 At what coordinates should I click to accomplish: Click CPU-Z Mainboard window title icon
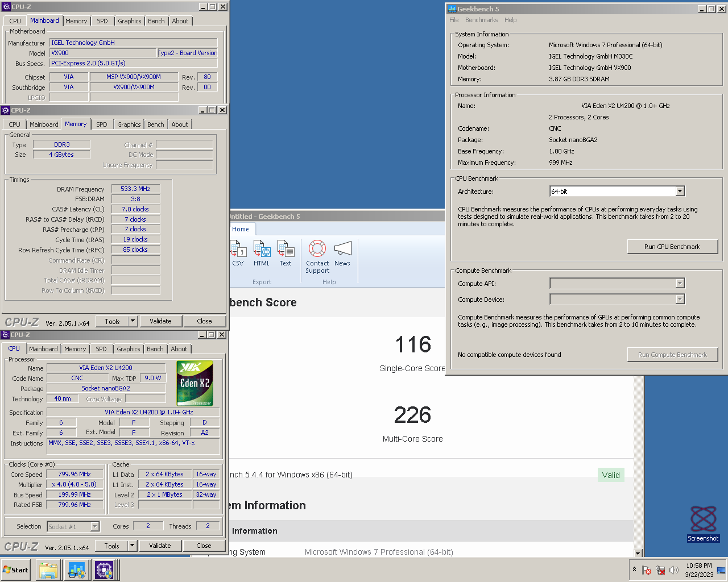[x=6, y=7]
